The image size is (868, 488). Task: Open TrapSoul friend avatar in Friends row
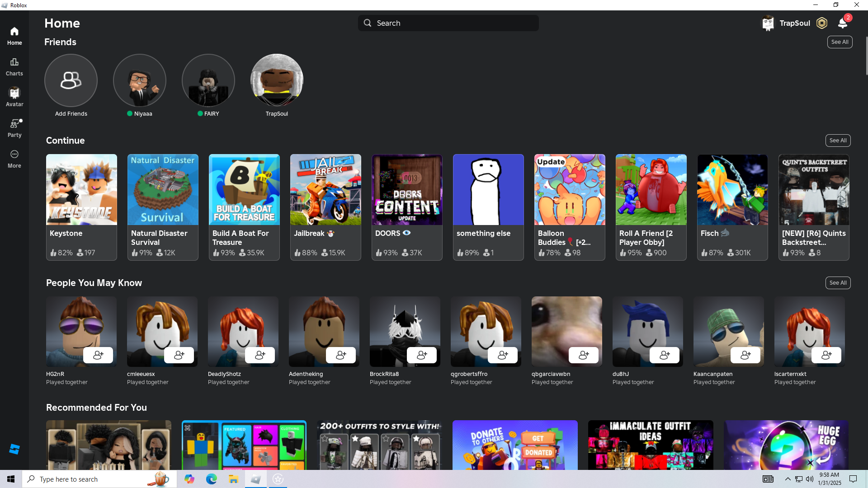tap(277, 80)
